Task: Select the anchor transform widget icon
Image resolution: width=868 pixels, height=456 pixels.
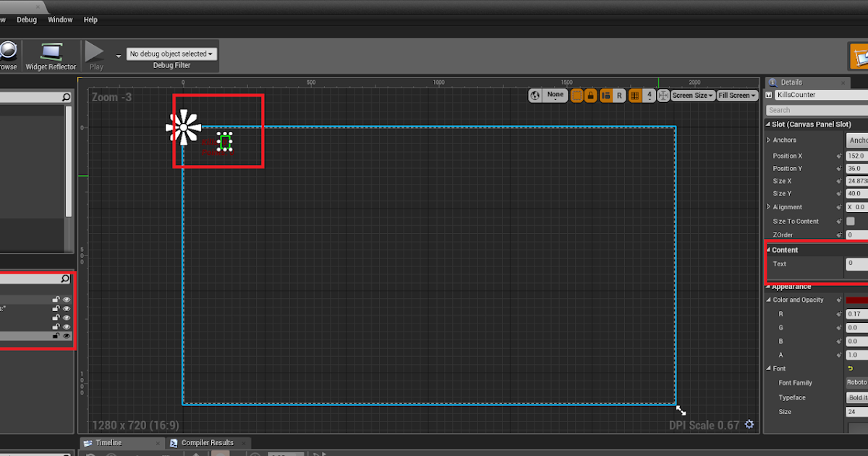Action: point(663,95)
